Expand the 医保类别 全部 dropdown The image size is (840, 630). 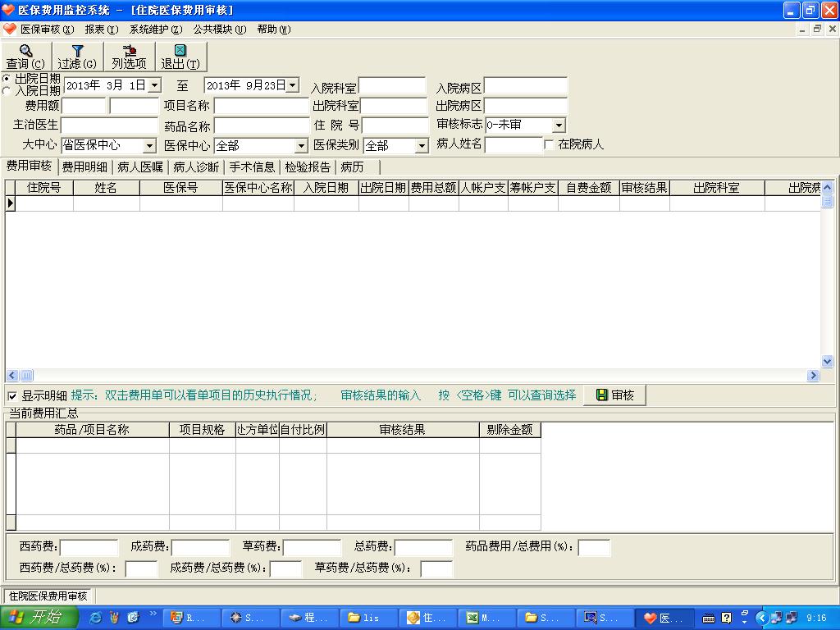tap(422, 146)
